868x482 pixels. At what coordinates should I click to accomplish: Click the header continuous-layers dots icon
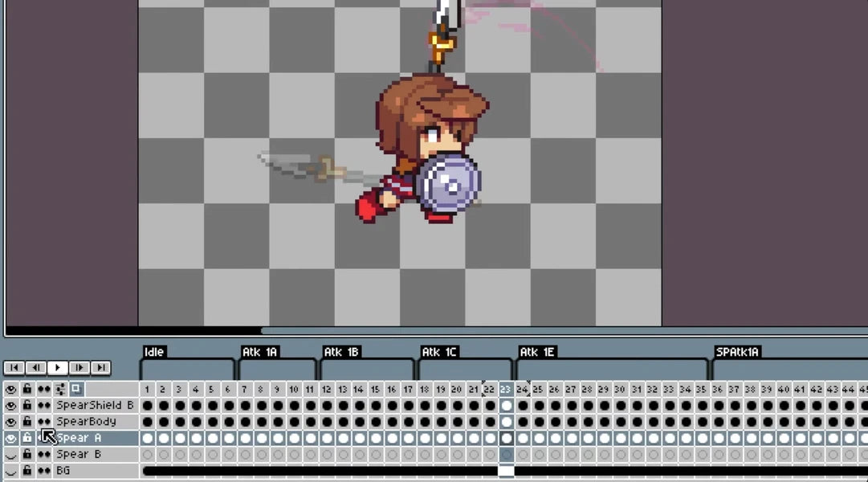tap(43, 389)
